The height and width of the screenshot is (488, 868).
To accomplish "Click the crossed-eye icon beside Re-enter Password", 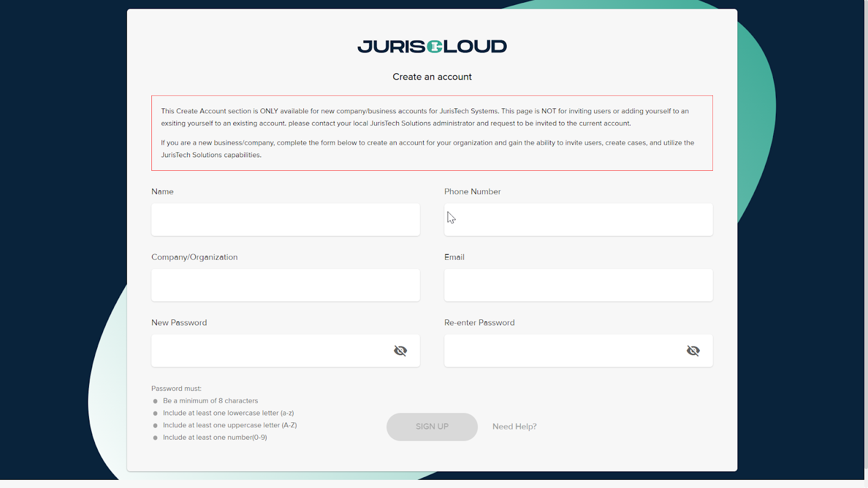I will point(693,350).
